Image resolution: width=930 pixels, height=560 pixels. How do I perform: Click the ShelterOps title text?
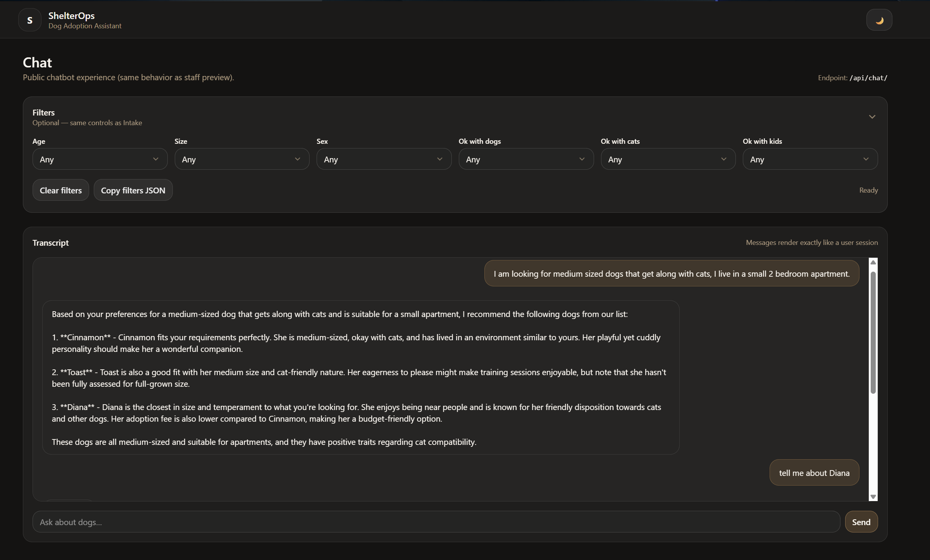(71, 16)
